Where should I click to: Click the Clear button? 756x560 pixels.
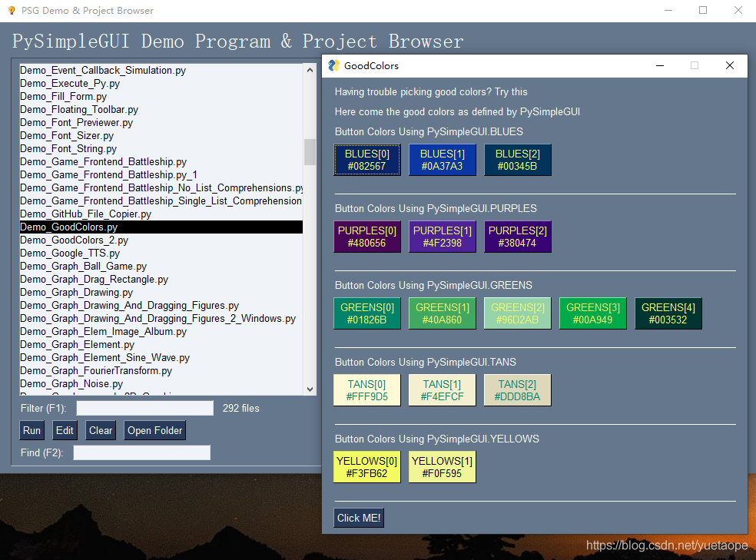point(101,430)
